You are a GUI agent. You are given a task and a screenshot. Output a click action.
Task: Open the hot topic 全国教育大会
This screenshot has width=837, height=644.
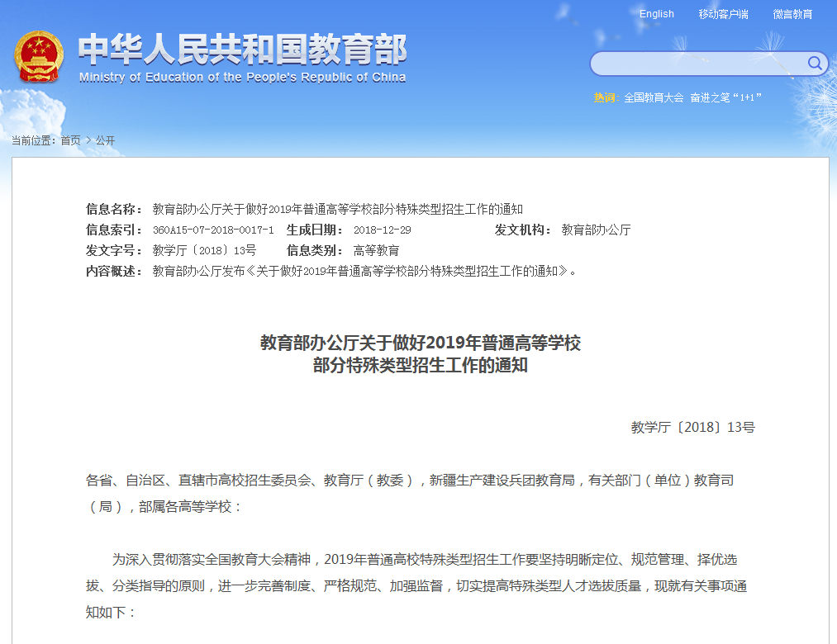(655, 97)
